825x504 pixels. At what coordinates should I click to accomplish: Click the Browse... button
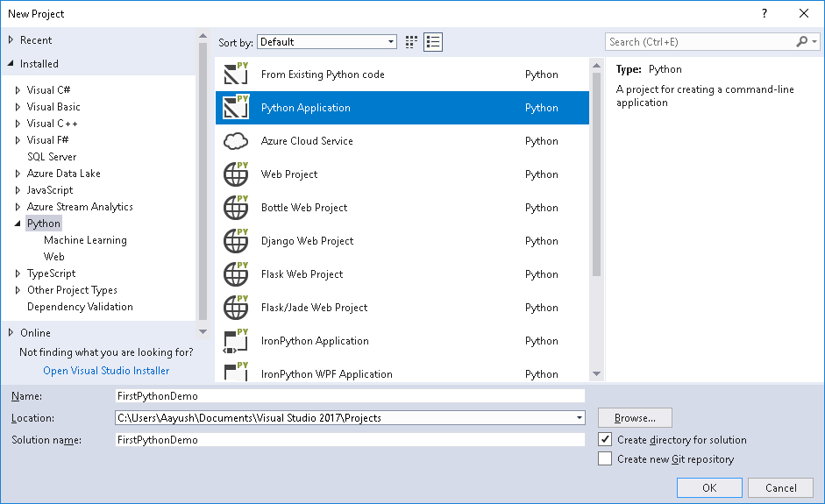point(635,418)
